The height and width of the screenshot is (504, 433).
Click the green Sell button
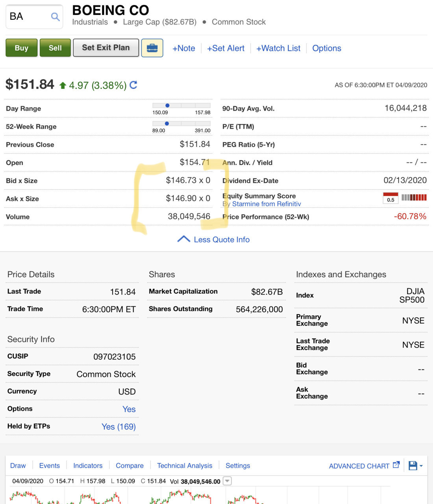click(55, 48)
